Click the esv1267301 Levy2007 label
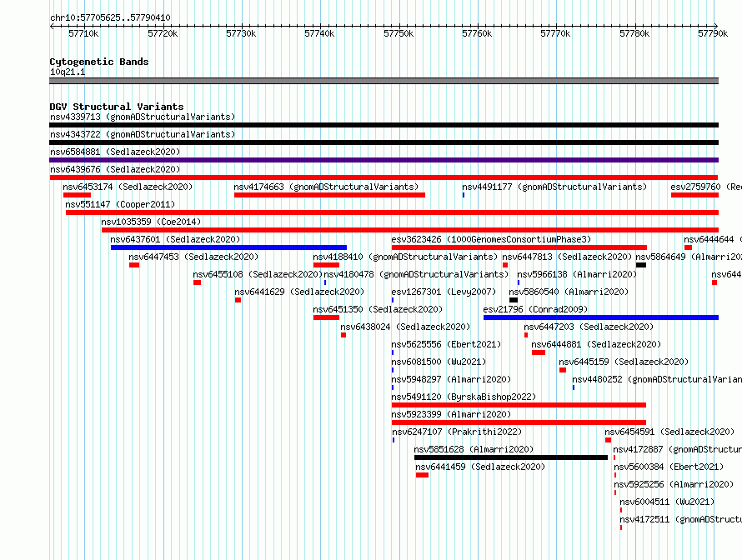742x560 pixels. click(444, 292)
